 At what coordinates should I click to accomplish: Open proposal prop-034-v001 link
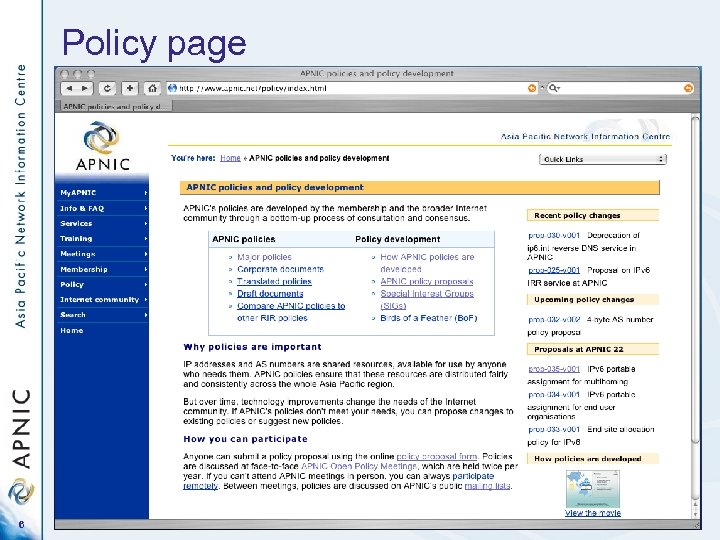554,394
